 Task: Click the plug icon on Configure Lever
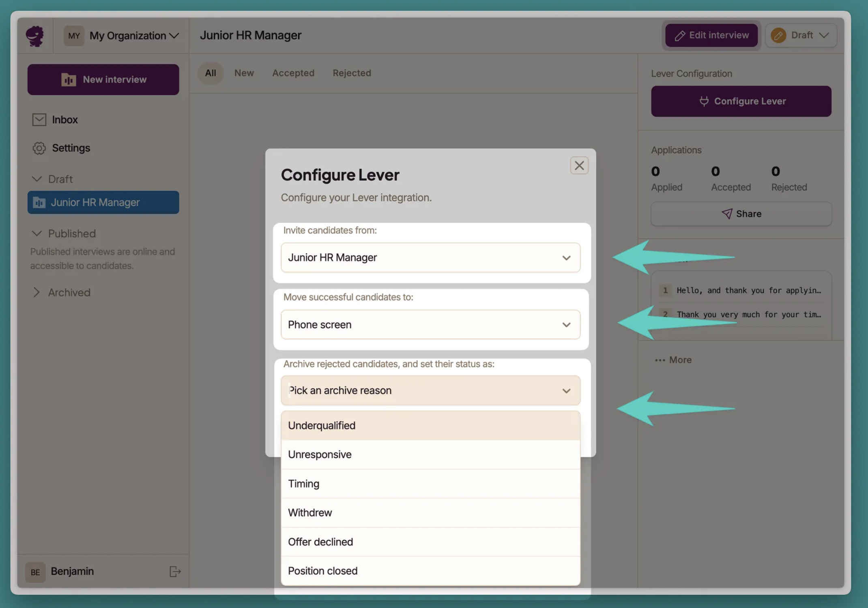(704, 101)
